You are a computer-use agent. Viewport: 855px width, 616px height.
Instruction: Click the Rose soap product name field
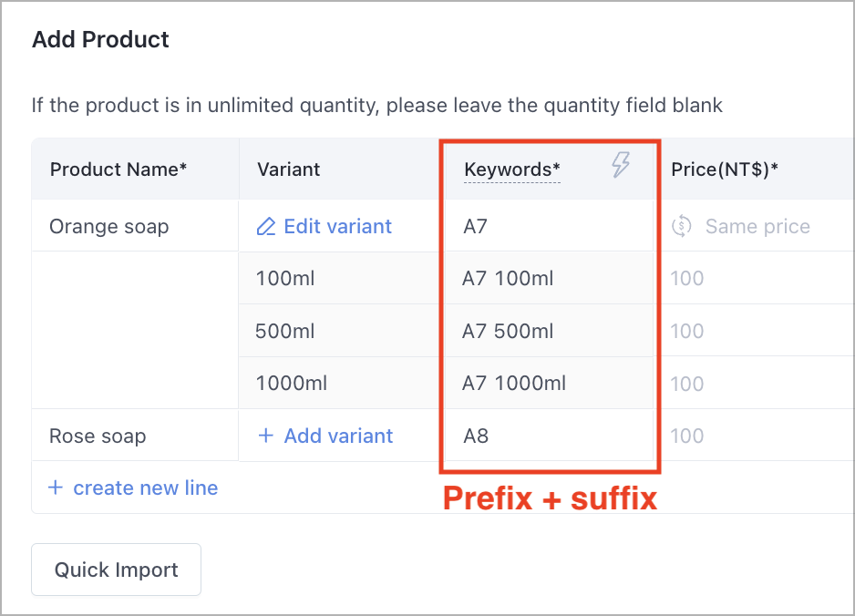tap(135, 435)
